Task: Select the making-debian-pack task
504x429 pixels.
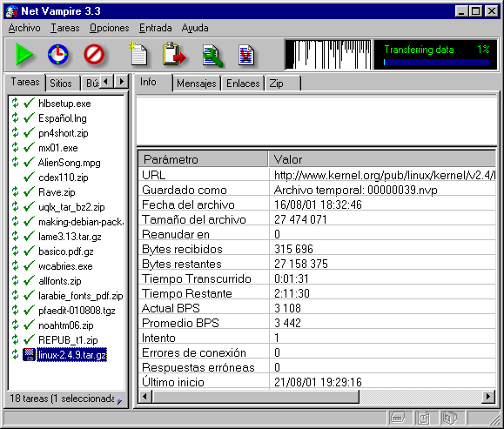Action: (x=81, y=221)
